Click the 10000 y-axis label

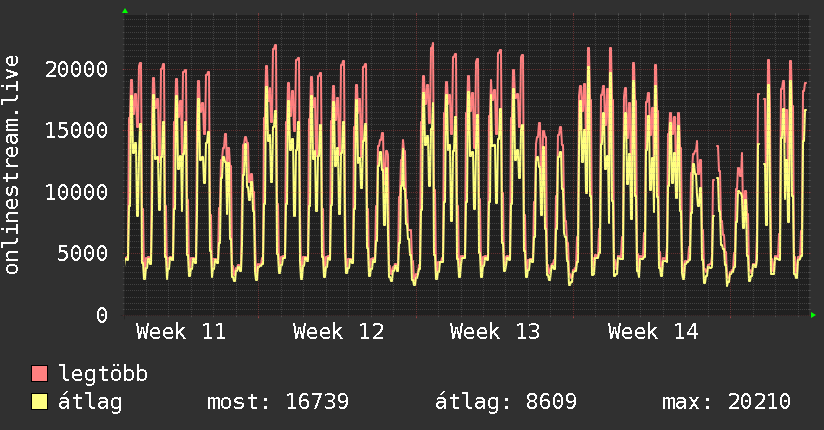tap(76, 192)
